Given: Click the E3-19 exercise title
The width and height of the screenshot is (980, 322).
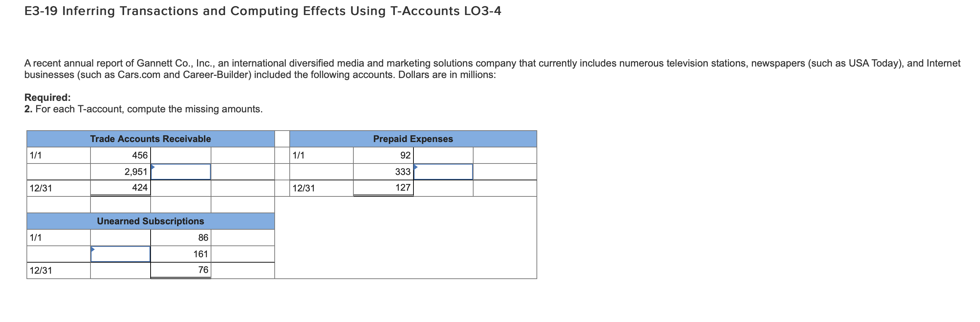Looking at the screenshot, I should [263, 11].
